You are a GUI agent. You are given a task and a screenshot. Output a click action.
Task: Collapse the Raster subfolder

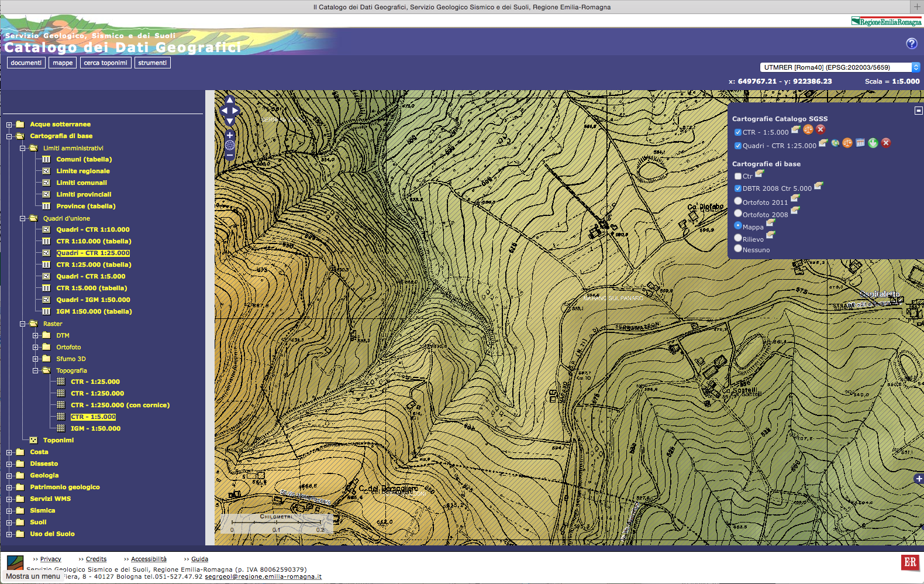pyautogui.click(x=22, y=324)
